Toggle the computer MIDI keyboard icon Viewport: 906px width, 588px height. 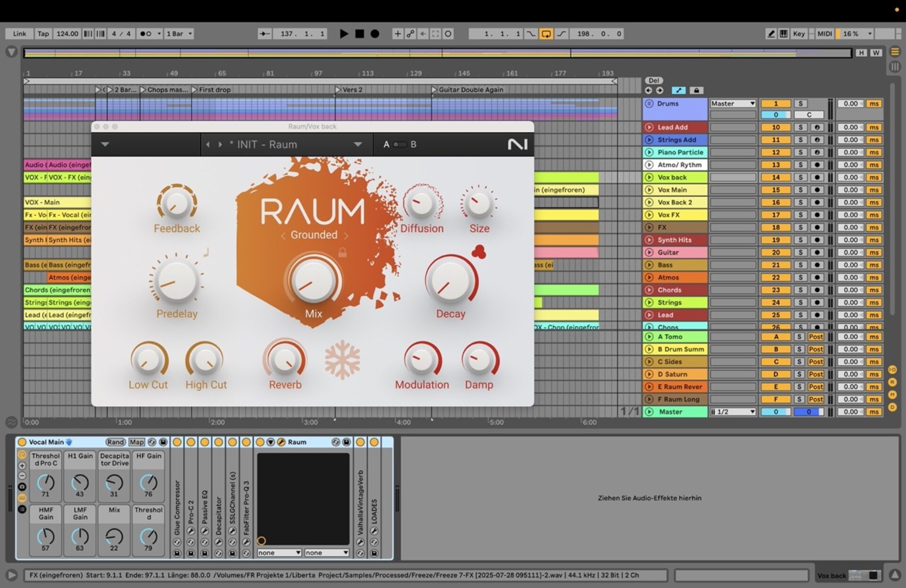[783, 33]
